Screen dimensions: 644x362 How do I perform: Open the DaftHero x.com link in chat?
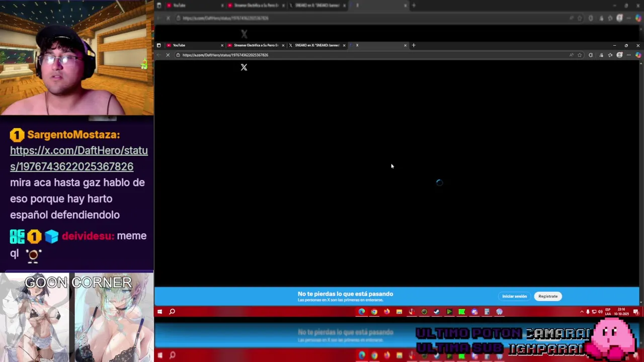click(x=79, y=158)
